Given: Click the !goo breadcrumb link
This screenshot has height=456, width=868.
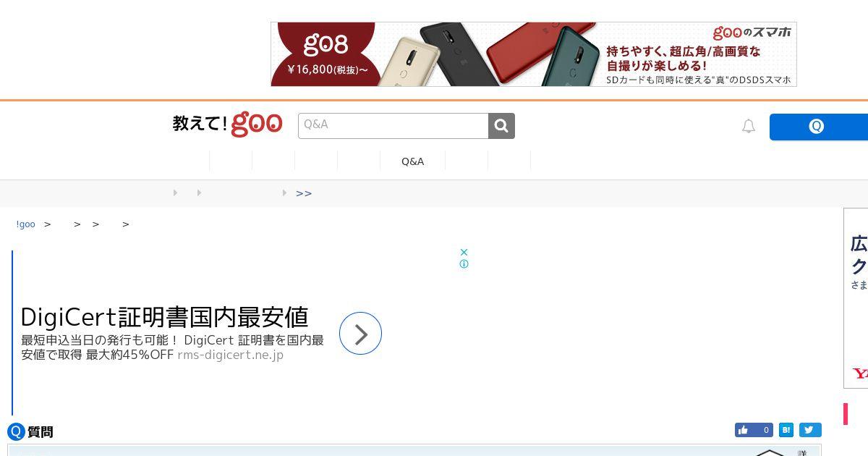Looking at the screenshot, I should click(x=25, y=224).
